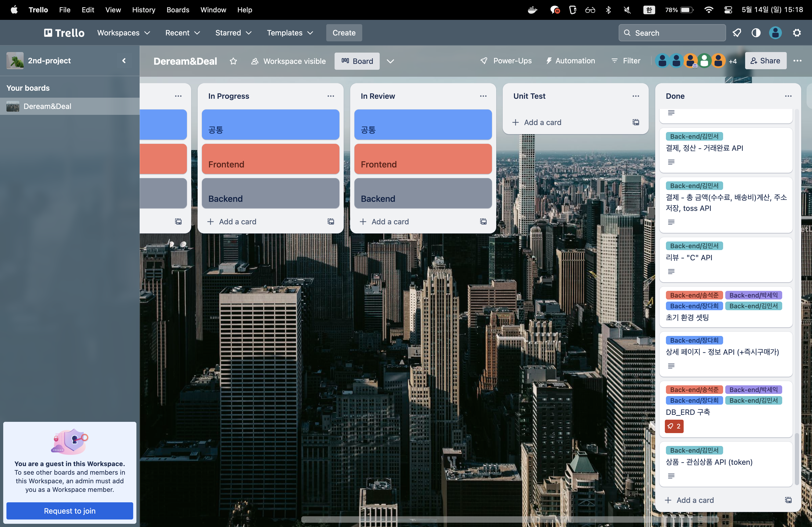Open the settings gear in header
The width and height of the screenshot is (812, 527).
point(797,33)
